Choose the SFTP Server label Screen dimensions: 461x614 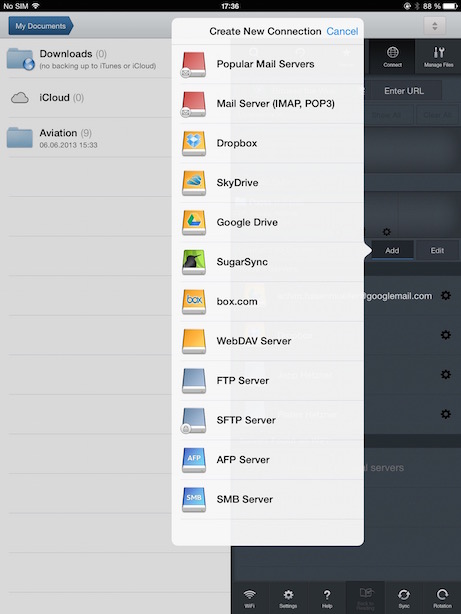click(x=246, y=420)
